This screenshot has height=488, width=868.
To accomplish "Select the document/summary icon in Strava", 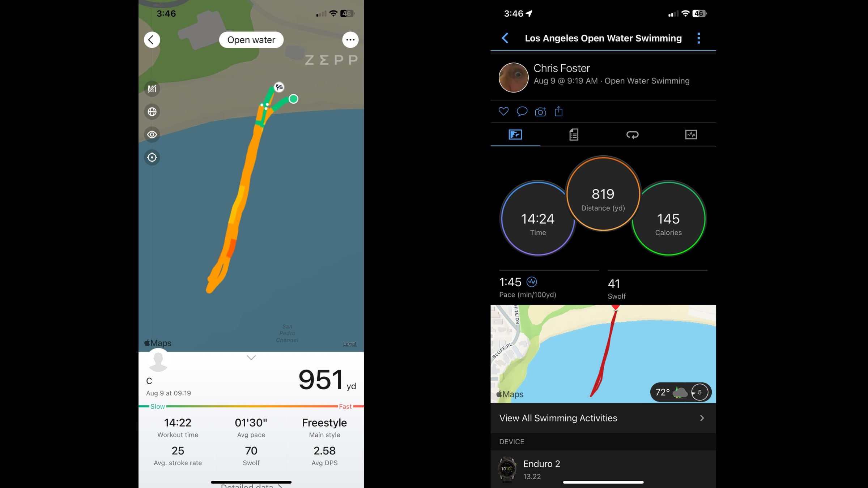I will (574, 134).
